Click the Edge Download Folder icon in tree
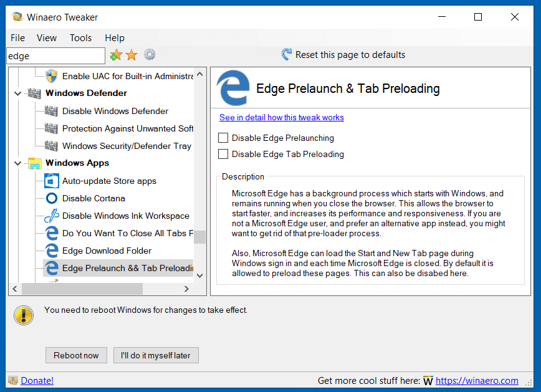Image resolution: width=541 pixels, height=392 pixels. pyautogui.click(x=52, y=251)
